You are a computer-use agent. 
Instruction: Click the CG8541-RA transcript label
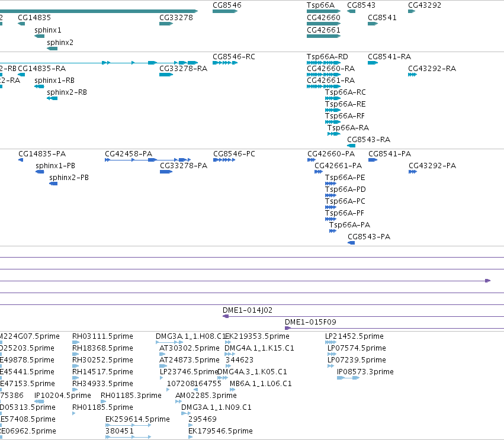(x=389, y=57)
